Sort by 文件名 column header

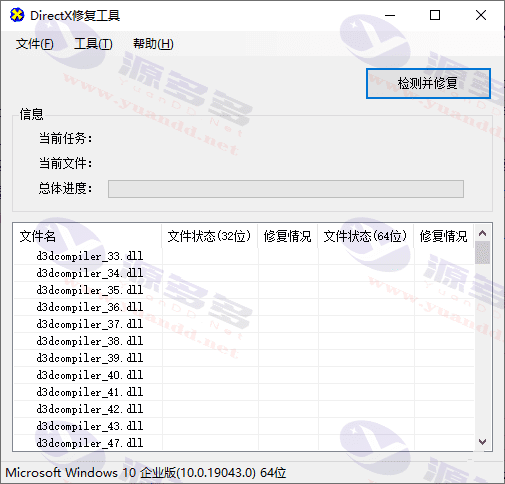(x=87, y=236)
